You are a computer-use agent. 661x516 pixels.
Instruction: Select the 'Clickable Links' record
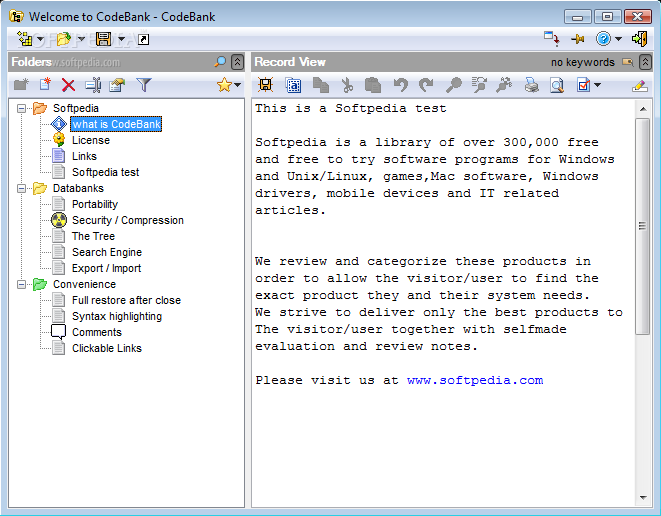(107, 349)
